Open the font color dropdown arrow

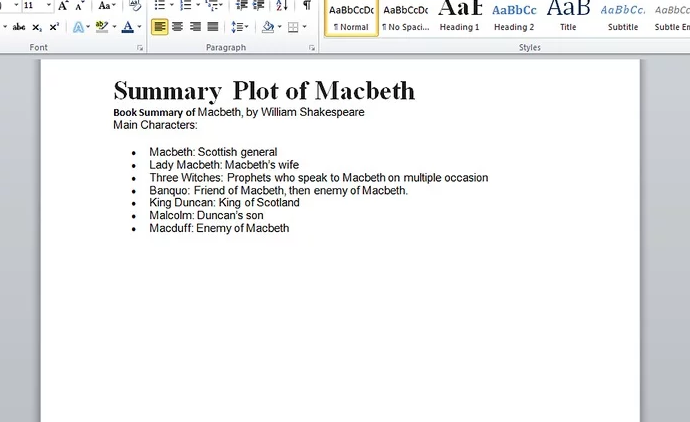point(139,27)
